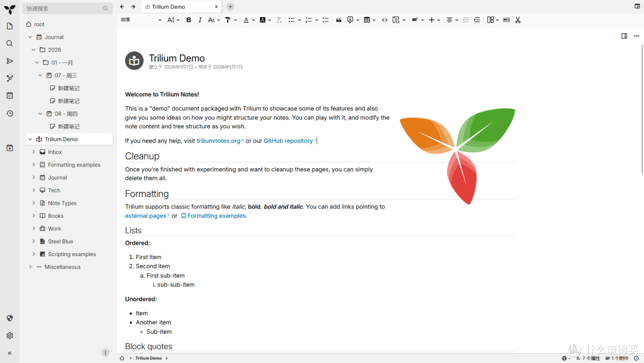Collapse the left sidebar with double chevron
The height and width of the screenshot is (363, 644).
tap(10, 353)
